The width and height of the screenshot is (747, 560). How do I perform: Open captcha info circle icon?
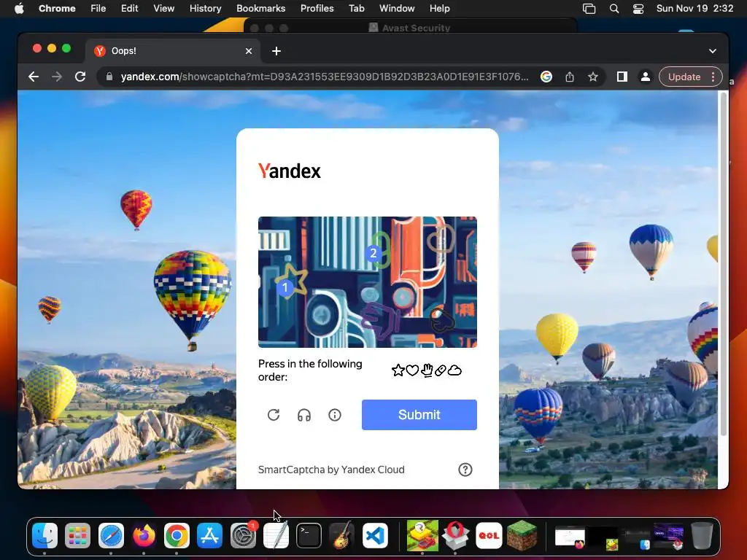(335, 415)
